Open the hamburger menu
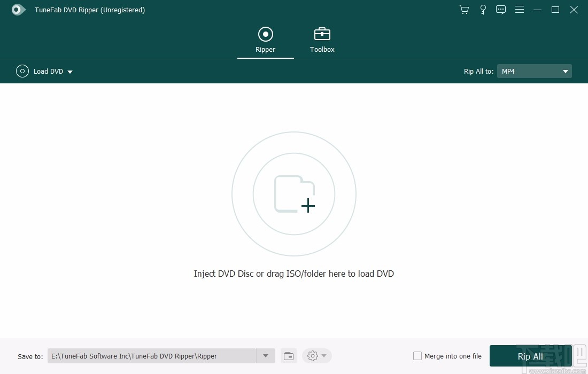The image size is (588, 374). [x=519, y=10]
